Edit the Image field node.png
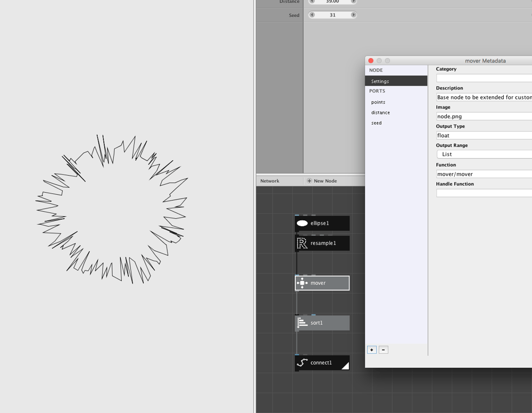 (484, 117)
